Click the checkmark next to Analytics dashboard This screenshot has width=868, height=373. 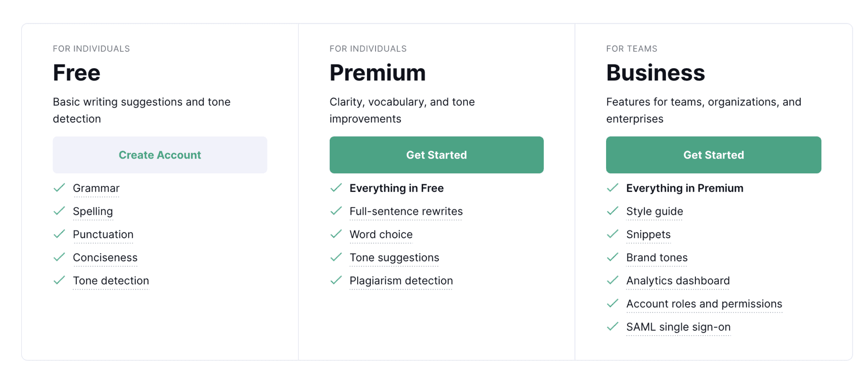(612, 280)
